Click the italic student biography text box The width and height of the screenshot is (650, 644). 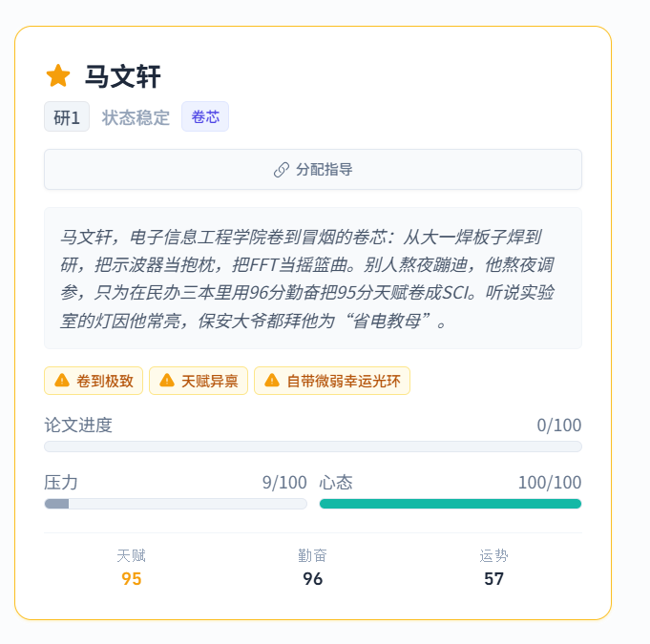coord(312,278)
